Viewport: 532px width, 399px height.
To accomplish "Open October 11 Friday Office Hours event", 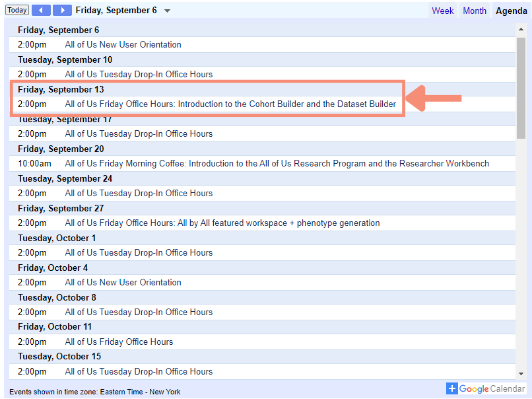I will (119, 342).
